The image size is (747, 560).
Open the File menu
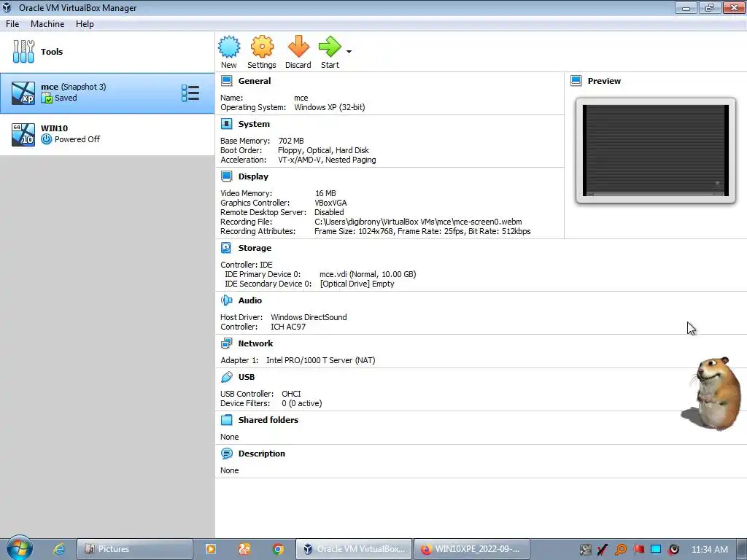(12, 24)
